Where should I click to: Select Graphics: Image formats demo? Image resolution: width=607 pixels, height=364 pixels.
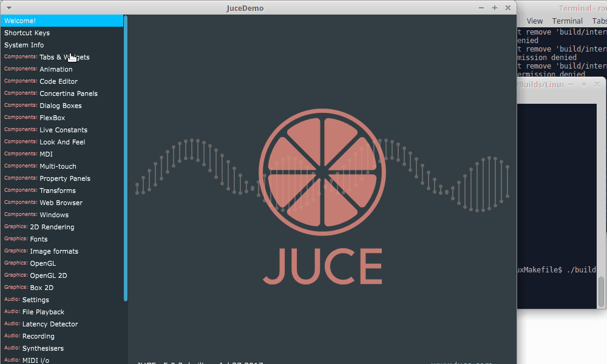(x=62, y=251)
